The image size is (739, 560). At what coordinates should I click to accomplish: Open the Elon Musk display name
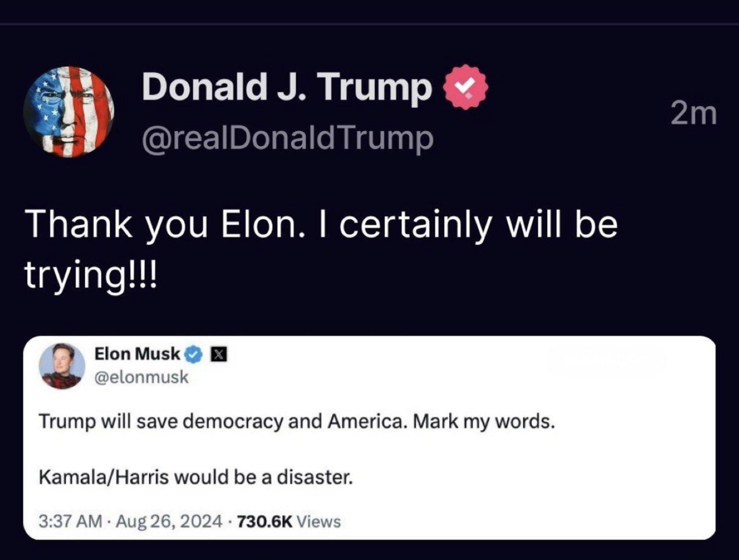pyautogui.click(x=137, y=354)
